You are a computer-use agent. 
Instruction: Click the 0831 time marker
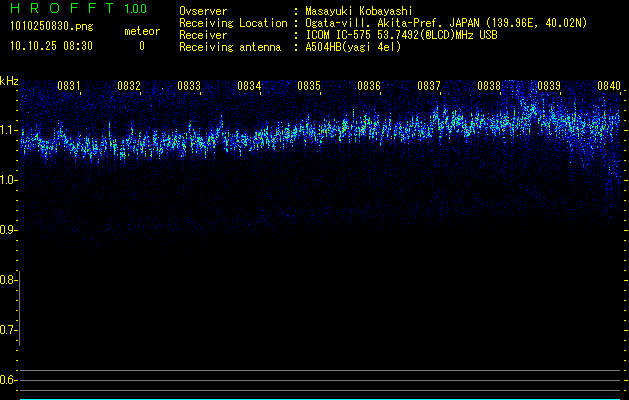pos(69,87)
